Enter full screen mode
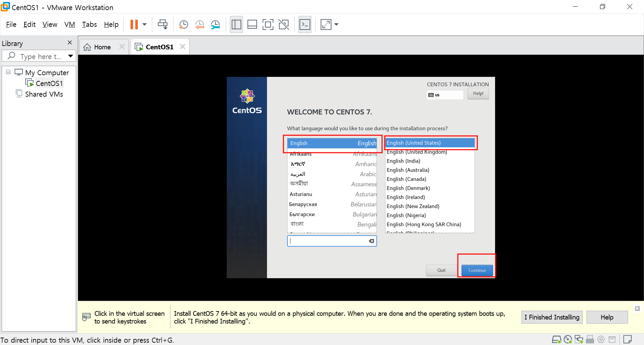The image size is (644, 345). [x=268, y=24]
